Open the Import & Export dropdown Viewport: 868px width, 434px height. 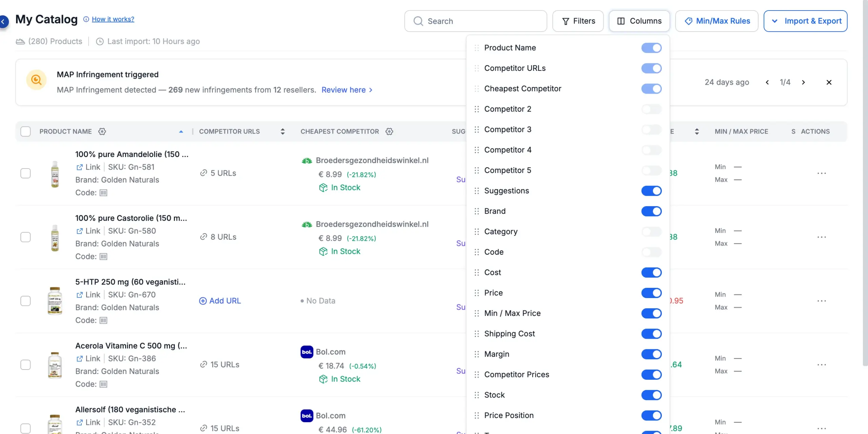coord(805,21)
